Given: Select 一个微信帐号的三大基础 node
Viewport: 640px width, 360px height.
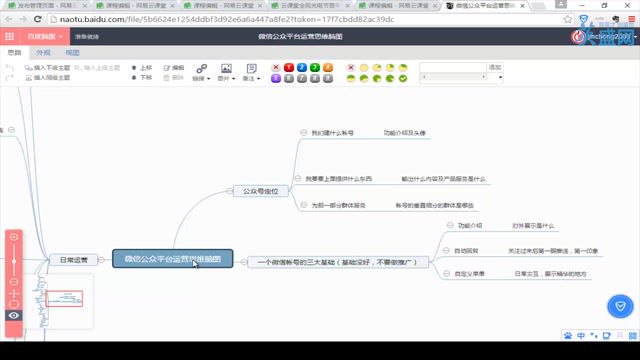Looking at the screenshot, I should [x=338, y=262].
